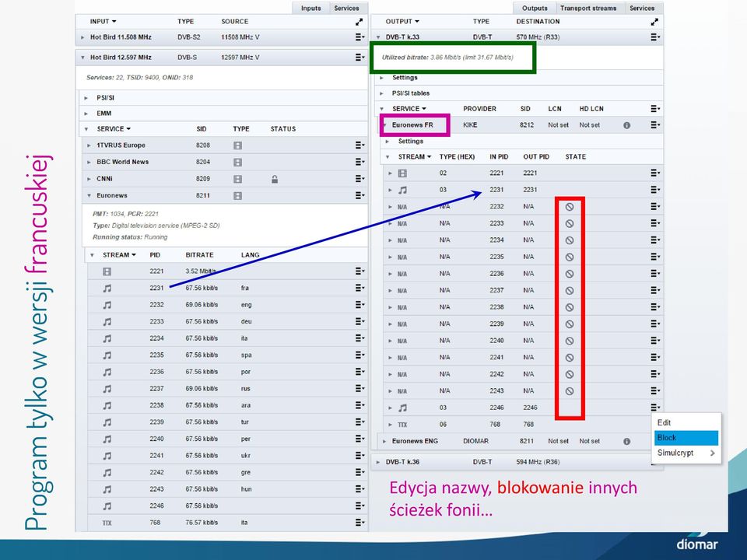Switch to the Transport streams tab

588,8
